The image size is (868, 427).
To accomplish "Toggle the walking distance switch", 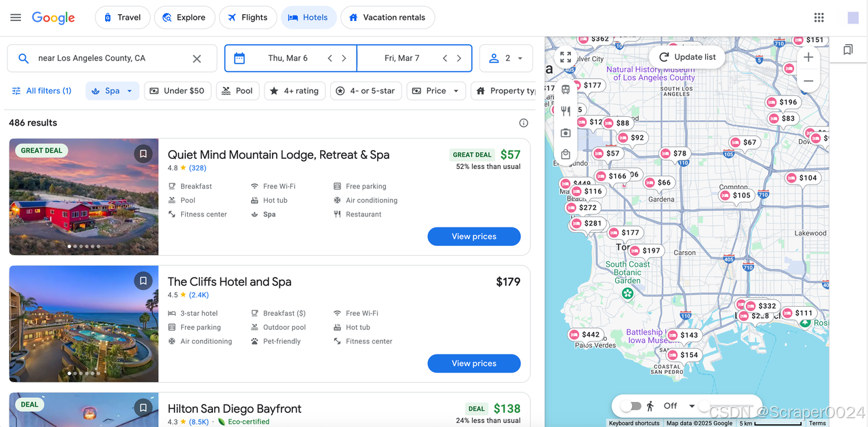I will (x=631, y=406).
